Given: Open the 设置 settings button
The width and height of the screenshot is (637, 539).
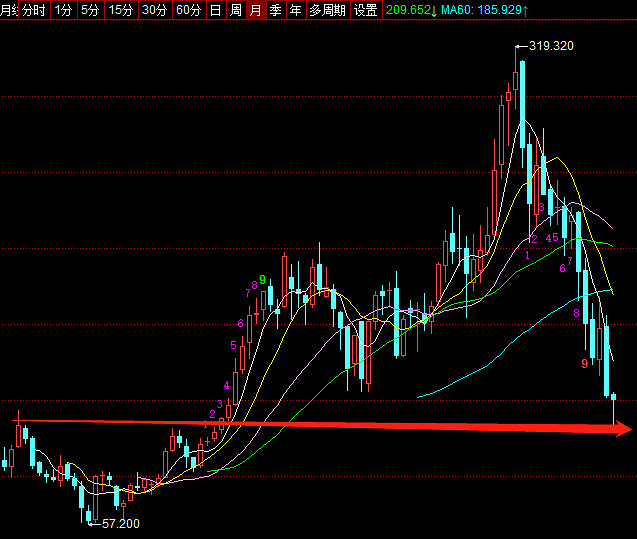Looking at the screenshot, I should [x=366, y=10].
